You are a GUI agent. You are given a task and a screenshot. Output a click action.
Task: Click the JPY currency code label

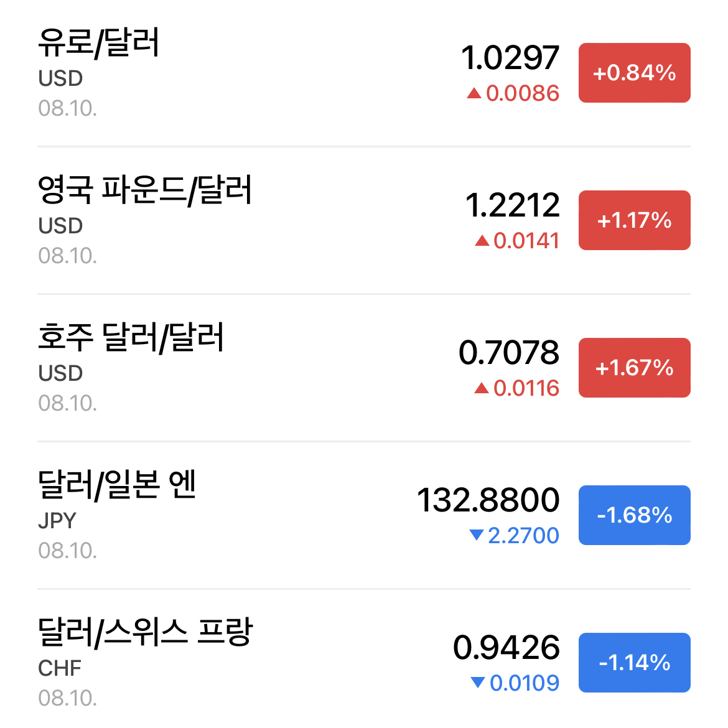point(57,521)
